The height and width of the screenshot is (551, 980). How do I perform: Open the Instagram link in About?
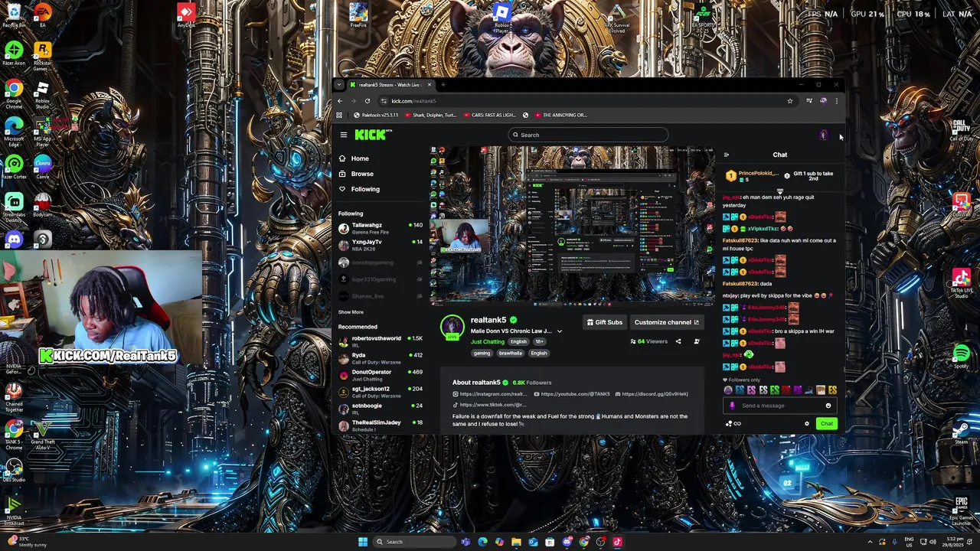point(489,394)
